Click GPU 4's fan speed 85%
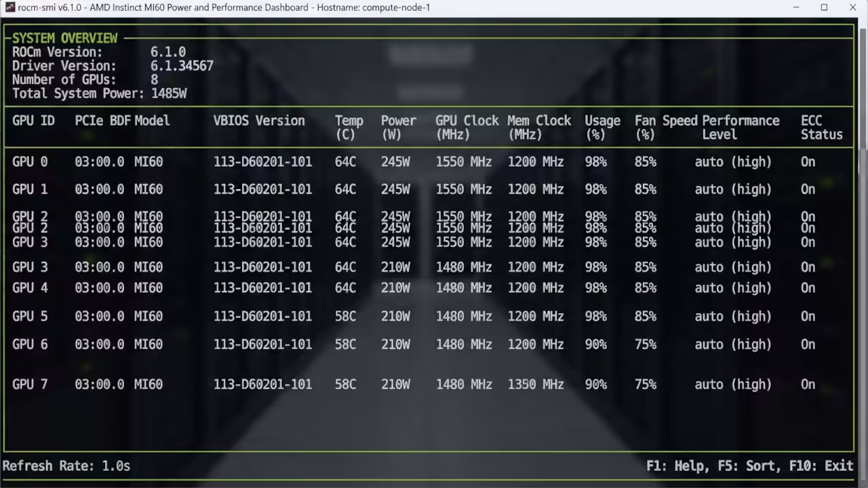 [x=646, y=288]
